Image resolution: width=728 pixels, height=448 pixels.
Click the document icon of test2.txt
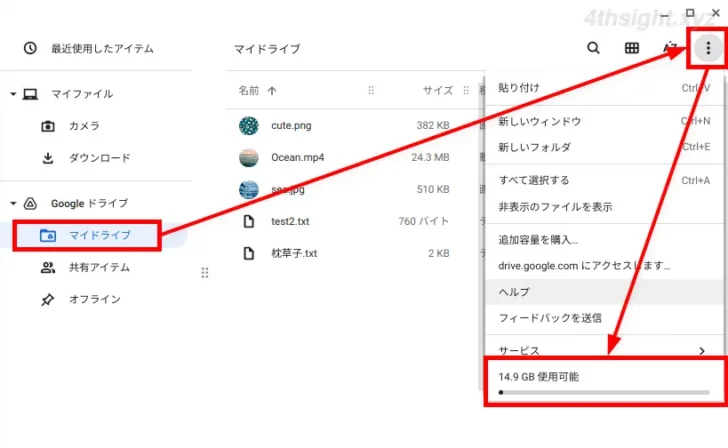(249, 221)
